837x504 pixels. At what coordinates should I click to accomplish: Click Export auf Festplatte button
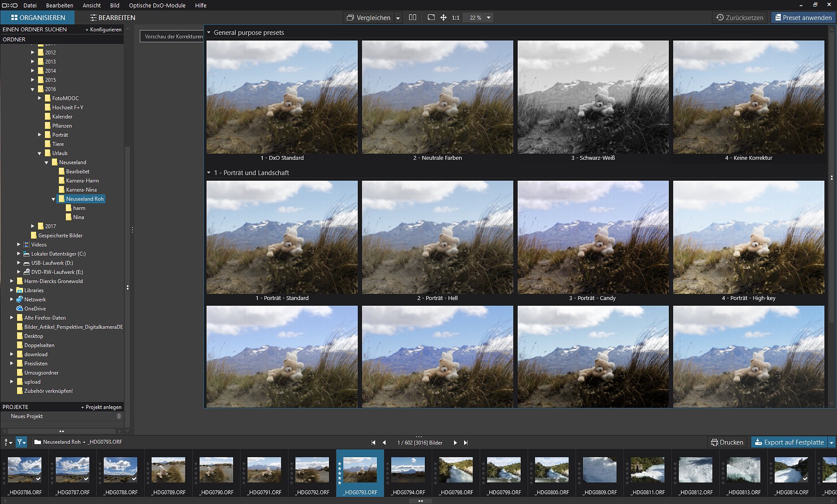pyautogui.click(x=789, y=442)
